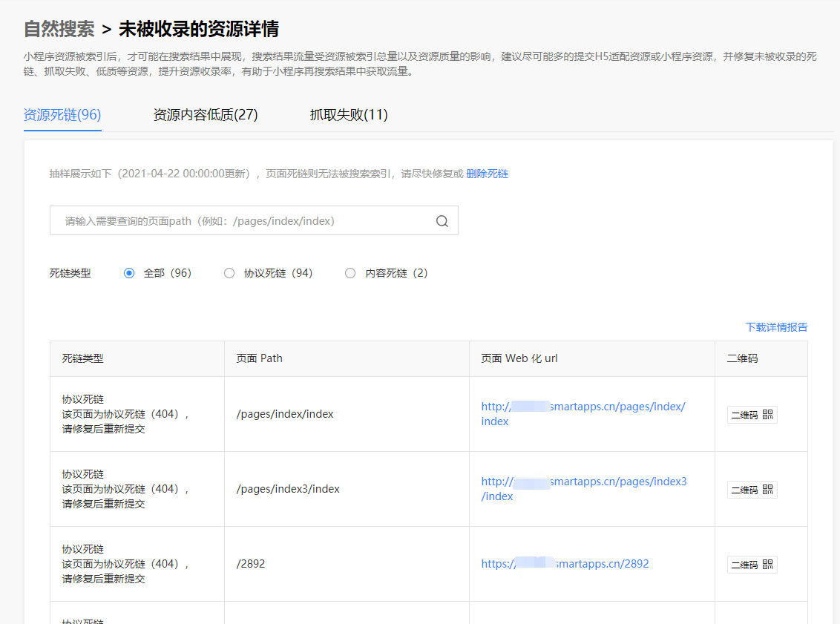Click the 页面 Path column header
This screenshot has height=624, width=840.
(259, 358)
